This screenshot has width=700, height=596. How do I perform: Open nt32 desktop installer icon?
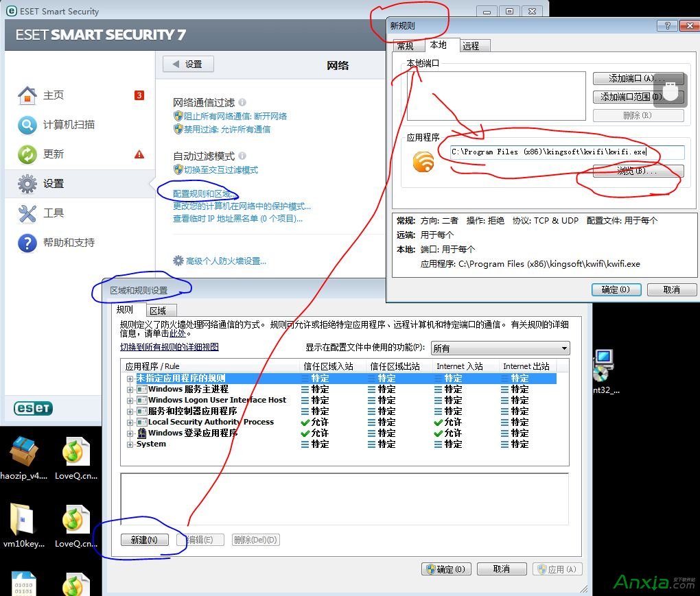(603, 366)
